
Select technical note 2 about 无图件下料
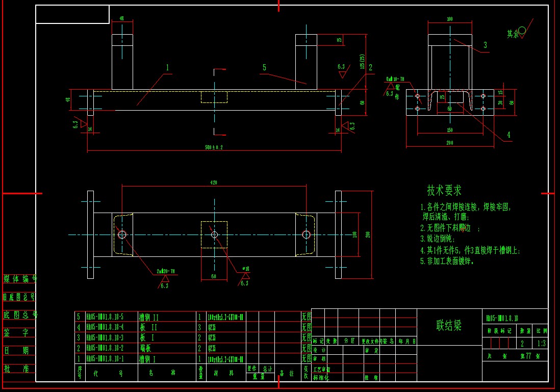(x=449, y=228)
